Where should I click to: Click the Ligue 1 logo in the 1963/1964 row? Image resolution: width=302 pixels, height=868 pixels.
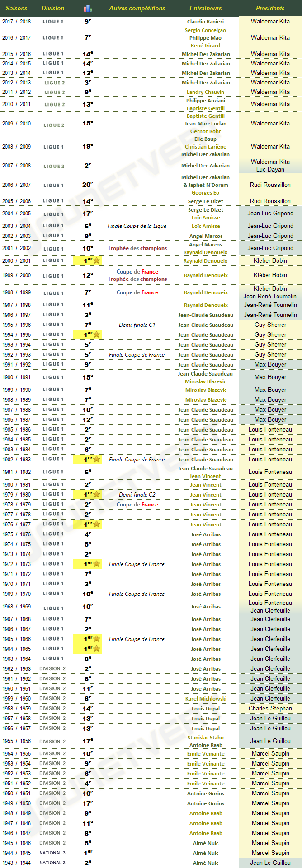pyautogui.click(x=53, y=659)
